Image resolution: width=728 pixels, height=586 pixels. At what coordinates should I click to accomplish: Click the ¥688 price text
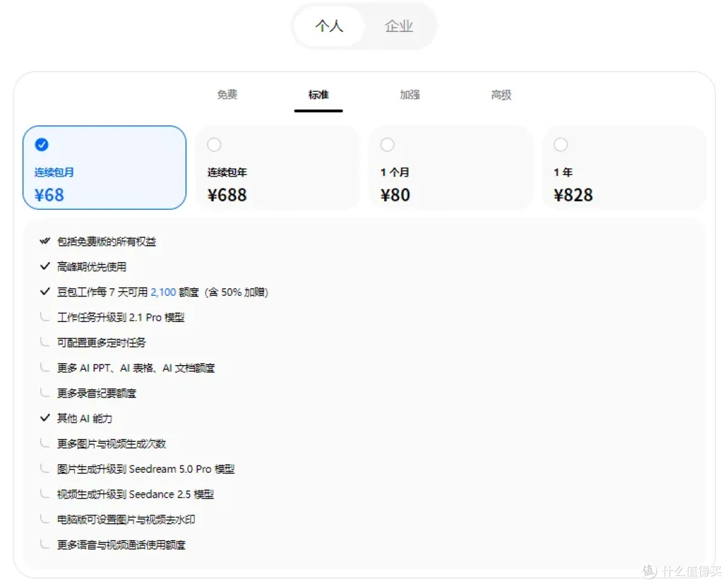click(227, 195)
